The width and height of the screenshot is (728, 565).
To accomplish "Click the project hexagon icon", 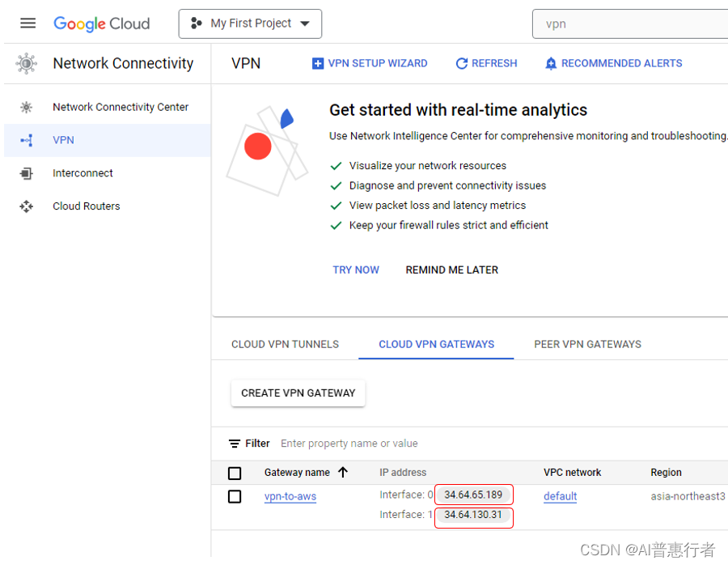I will [x=197, y=23].
